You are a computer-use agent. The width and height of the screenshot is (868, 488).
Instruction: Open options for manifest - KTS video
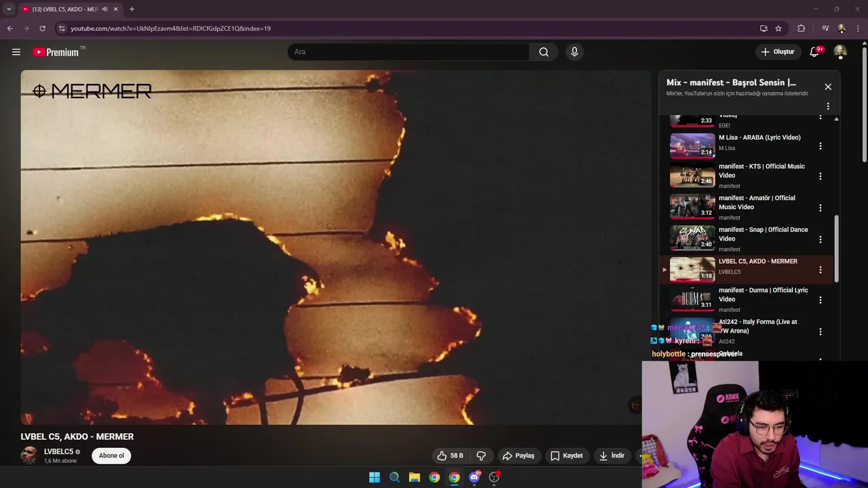coord(820,176)
